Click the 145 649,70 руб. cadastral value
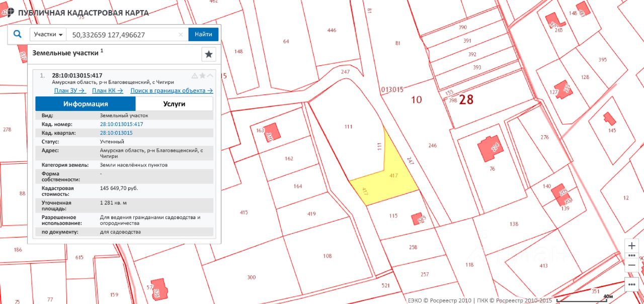The image size is (644, 304). [119, 188]
